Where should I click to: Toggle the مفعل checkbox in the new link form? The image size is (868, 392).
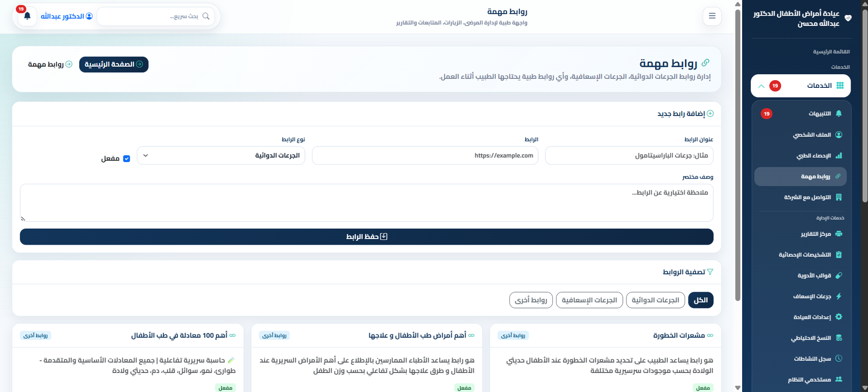(x=126, y=159)
